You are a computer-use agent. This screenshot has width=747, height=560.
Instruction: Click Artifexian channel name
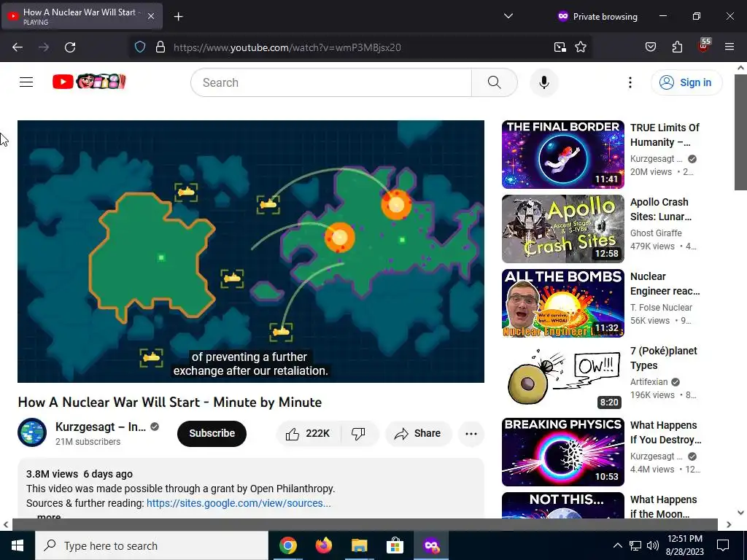coord(649,381)
